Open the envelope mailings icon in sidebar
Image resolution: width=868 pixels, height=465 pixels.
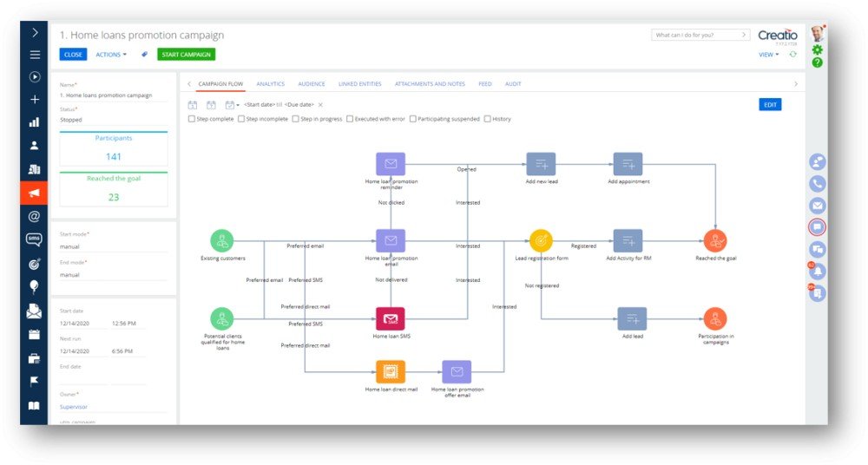tap(35, 311)
